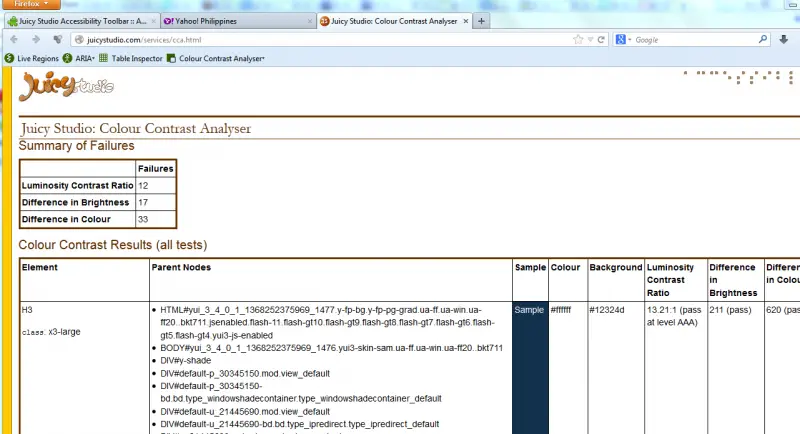Screen dimensions: 800x434
Task: Click Luminosity Contrast Ratio row label in summary
Action: (x=78, y=186)
